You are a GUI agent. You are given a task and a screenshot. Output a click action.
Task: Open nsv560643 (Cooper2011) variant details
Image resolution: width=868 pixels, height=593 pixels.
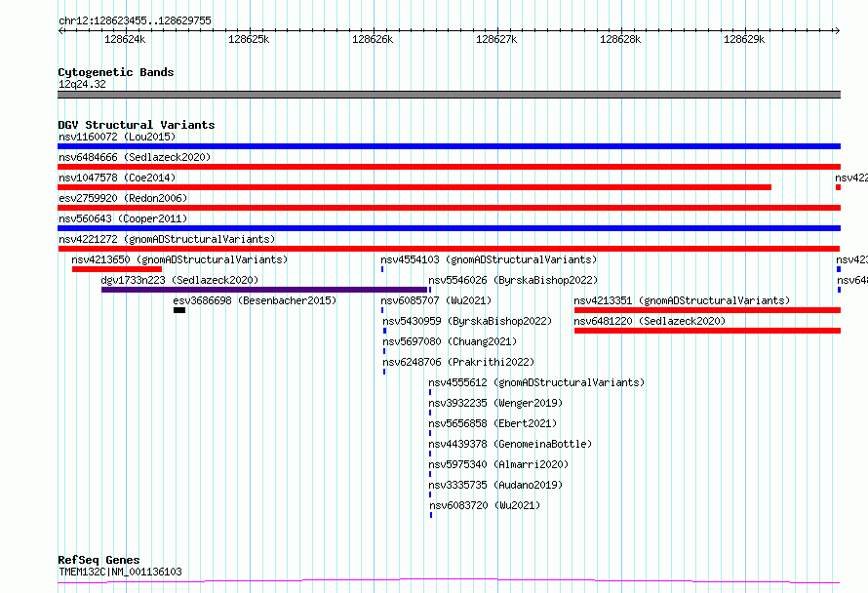pyautogui.click(x=449, y=228)
